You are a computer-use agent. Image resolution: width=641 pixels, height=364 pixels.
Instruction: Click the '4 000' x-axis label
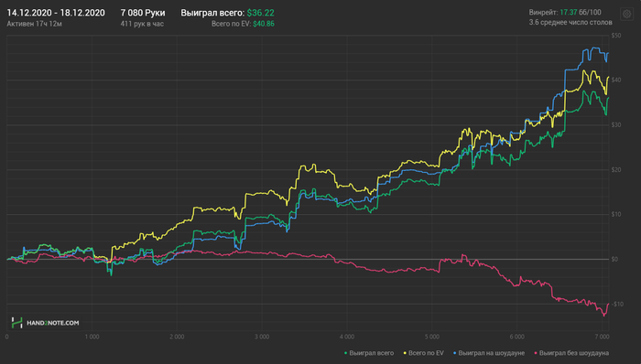click(x=347, y=337)
